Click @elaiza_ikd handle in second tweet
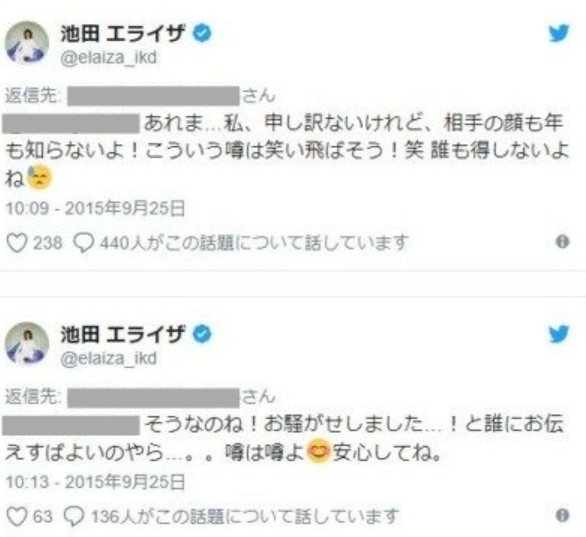This screenshot has height=537, width=586. (x=108, y=359)
